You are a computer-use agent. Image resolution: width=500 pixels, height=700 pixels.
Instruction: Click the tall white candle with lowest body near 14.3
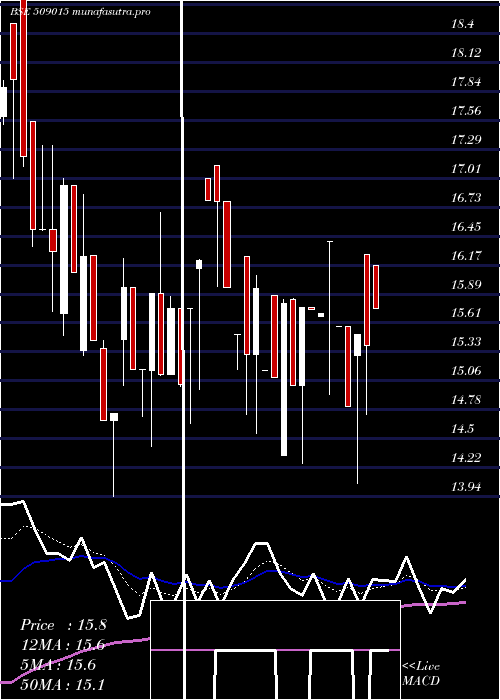284,379
